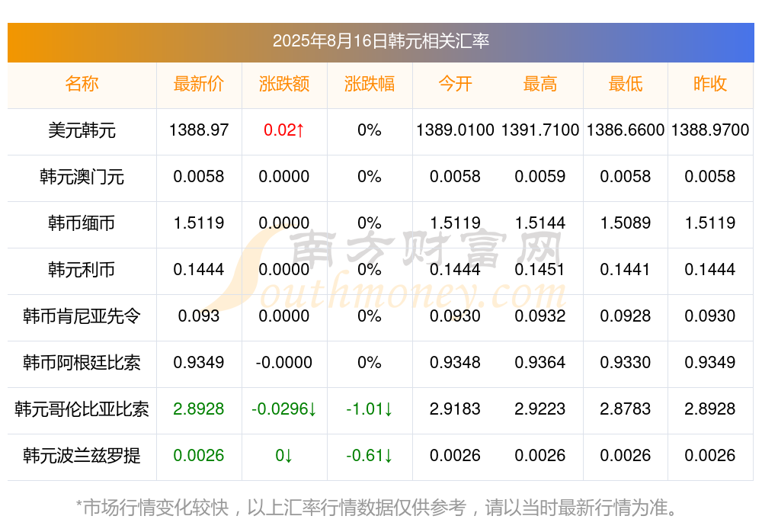Select latest price 1388.97
The image size is (762, 532).
199,130
